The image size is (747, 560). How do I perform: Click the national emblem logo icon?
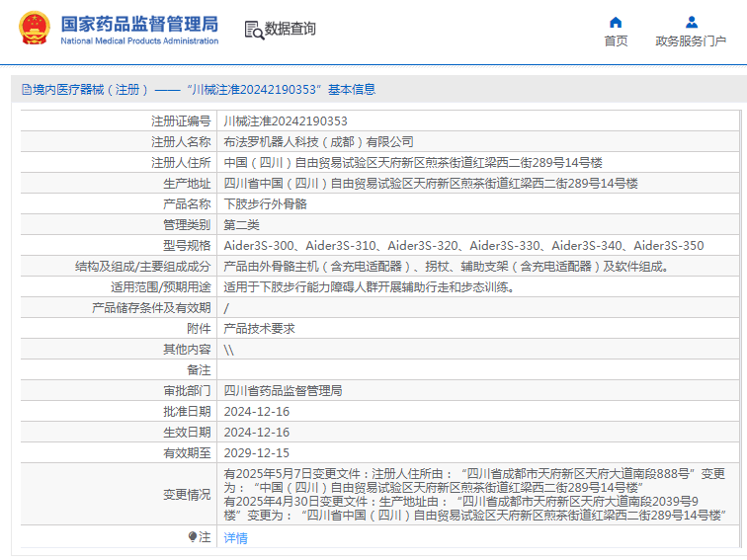[x=35, y=28]
